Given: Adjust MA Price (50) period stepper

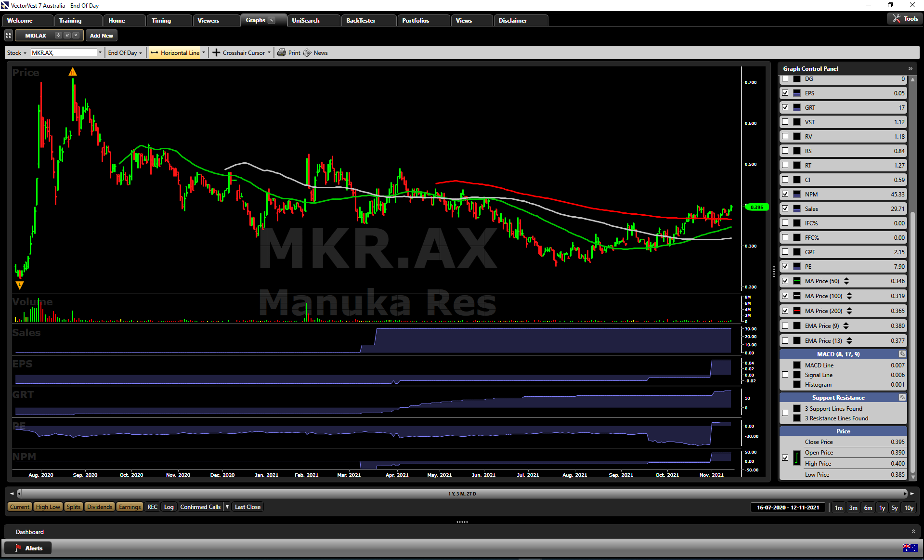Looking at the screenshot, I should [846, 281].
